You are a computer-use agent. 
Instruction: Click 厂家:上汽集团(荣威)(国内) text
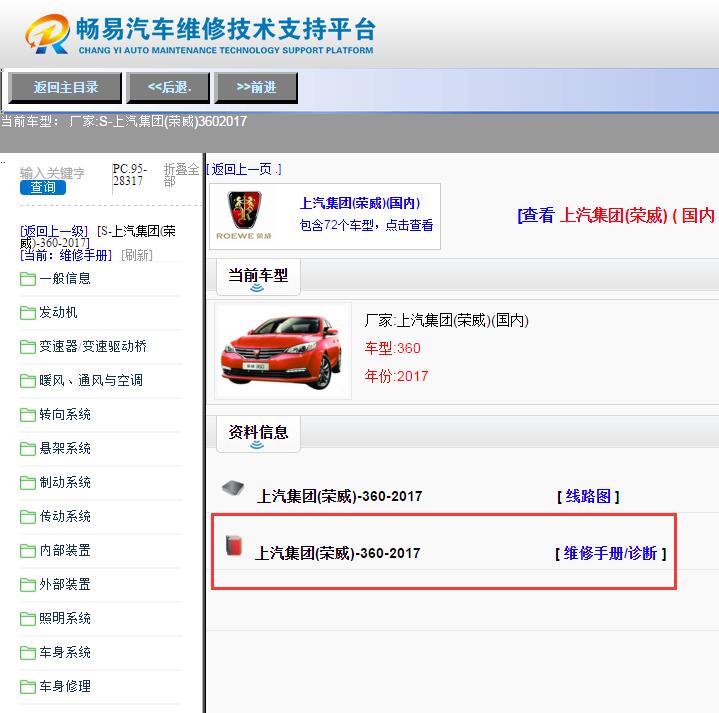coord(447,320)
